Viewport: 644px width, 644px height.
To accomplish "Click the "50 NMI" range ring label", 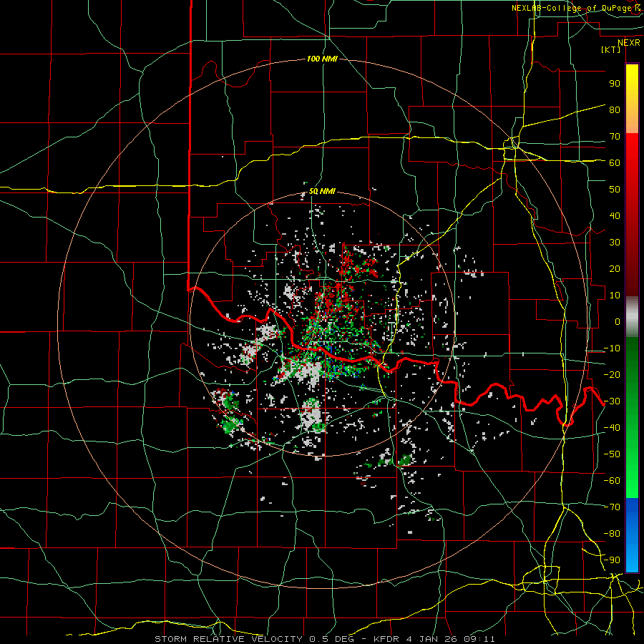I will click(x=322, y=191).
